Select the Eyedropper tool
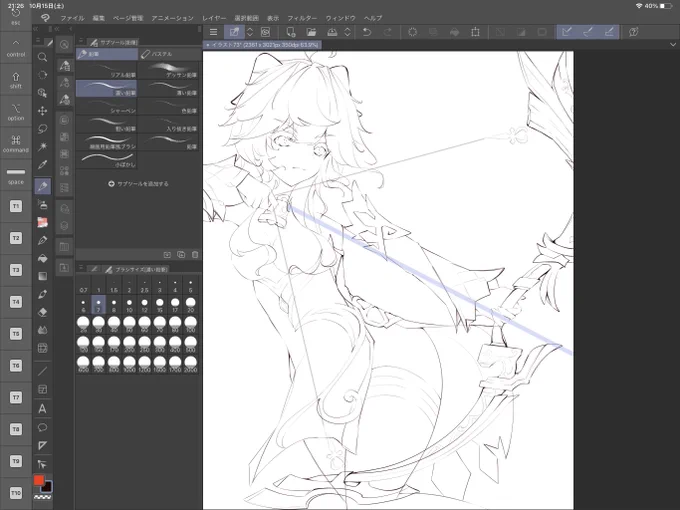 click(42, 165)
